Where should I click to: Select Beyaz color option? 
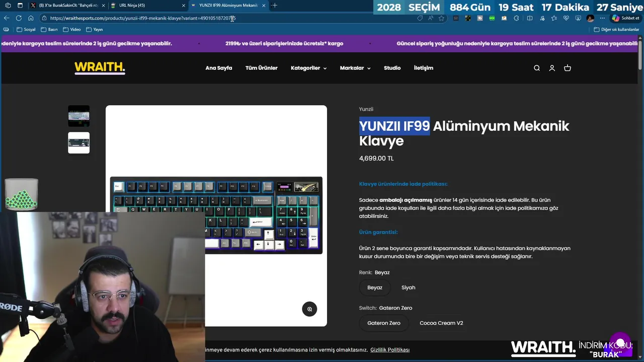point(375,288)
